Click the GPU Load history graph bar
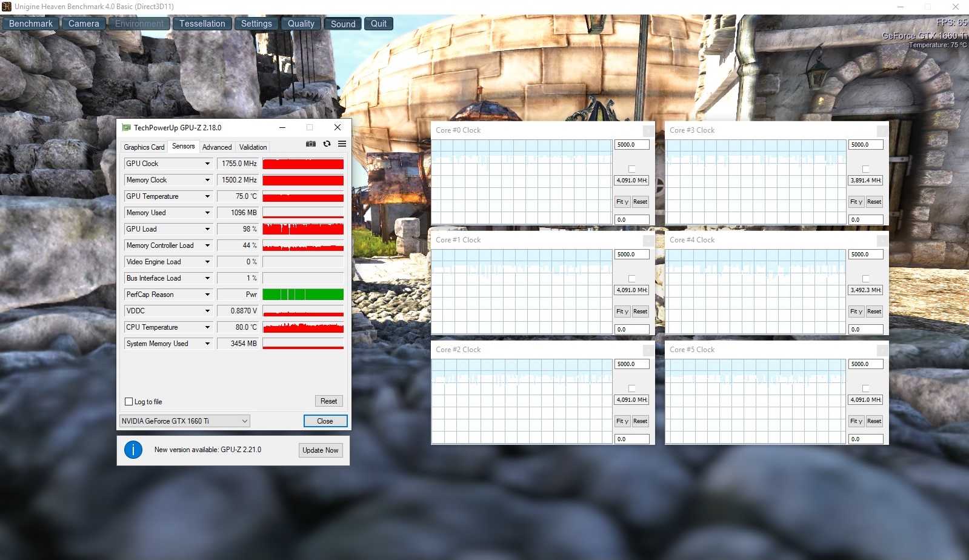969x560 pixels. [303, 229]
